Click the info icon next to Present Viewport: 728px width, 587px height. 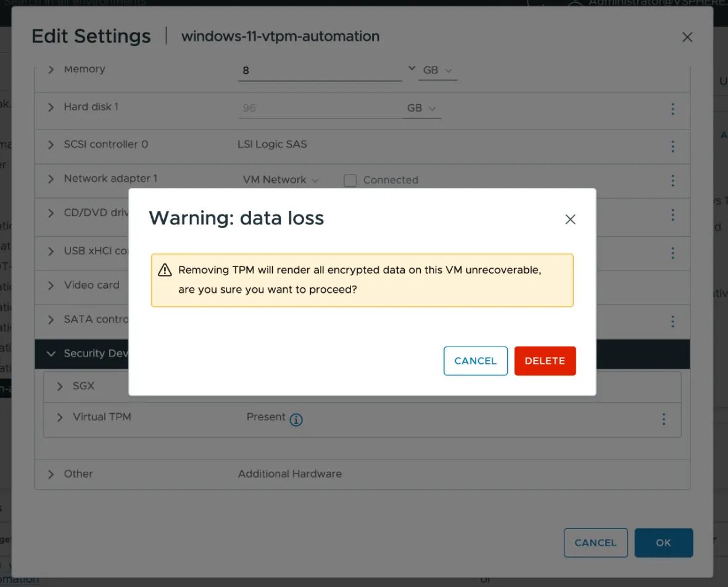click(296, 420)
